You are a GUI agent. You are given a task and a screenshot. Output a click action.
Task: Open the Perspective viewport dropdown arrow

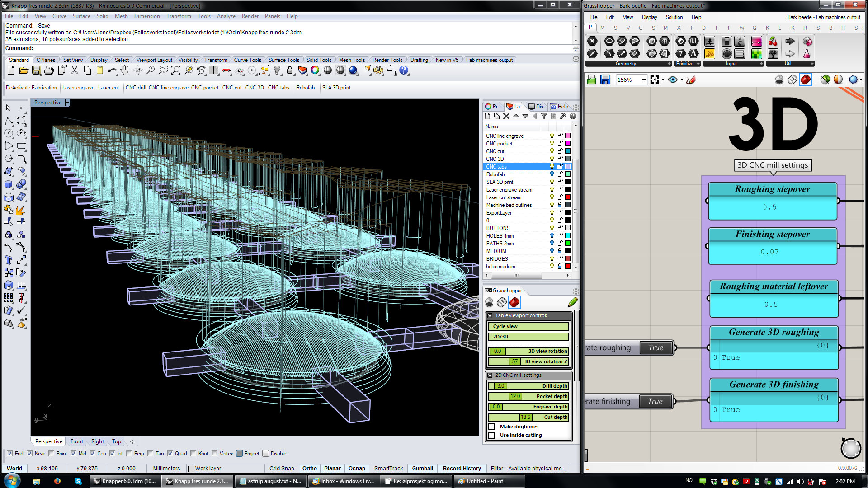pyautogui.click(x=67, y=103)
